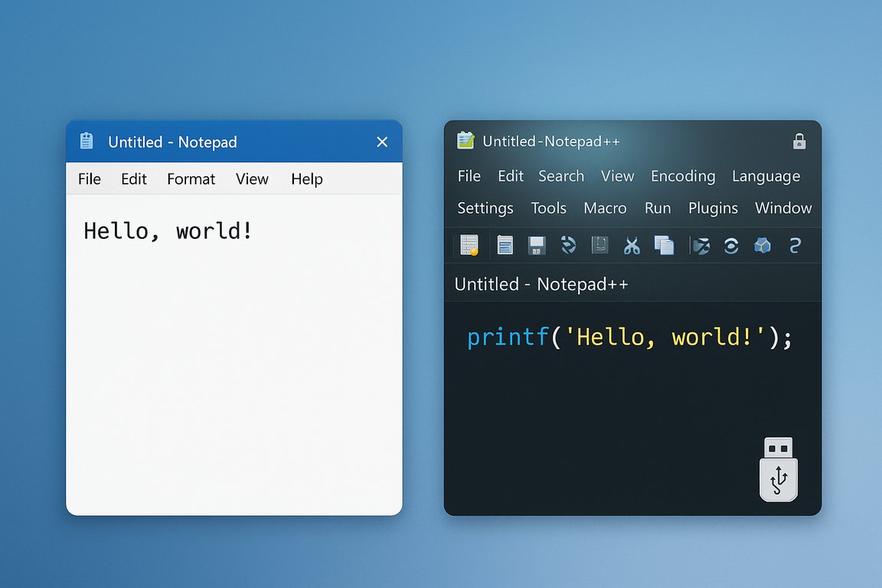882x588 pixels.
Task: Click the Cut scissors icon in Notepad++
Action: click(632, 246)
